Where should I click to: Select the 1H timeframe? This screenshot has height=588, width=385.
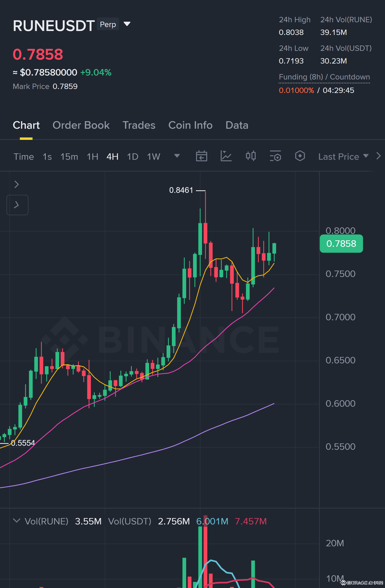click(92, 157)
